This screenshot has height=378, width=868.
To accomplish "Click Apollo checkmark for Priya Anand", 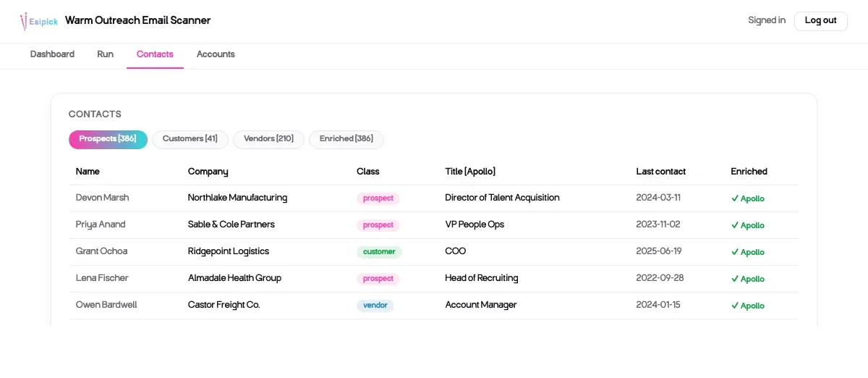I will (747, 225).
